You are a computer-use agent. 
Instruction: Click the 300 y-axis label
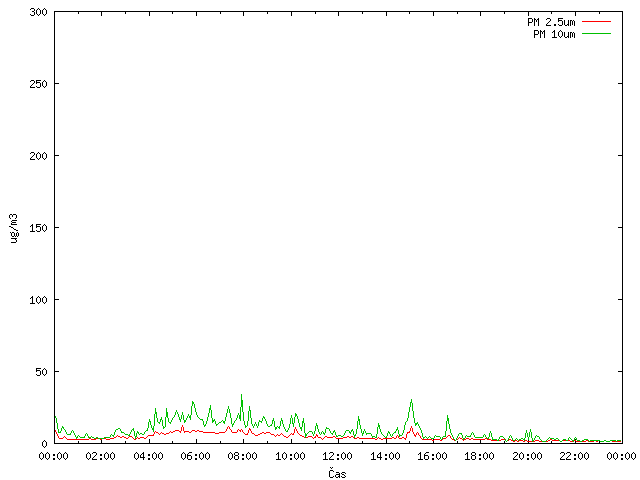(x=38, y=12)
